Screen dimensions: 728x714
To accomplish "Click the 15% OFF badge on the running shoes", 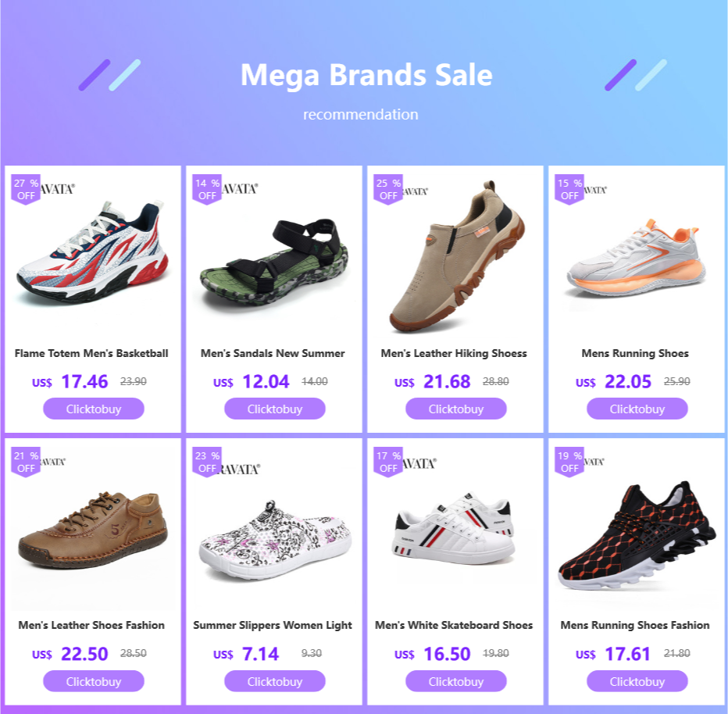I will (569, 189).
